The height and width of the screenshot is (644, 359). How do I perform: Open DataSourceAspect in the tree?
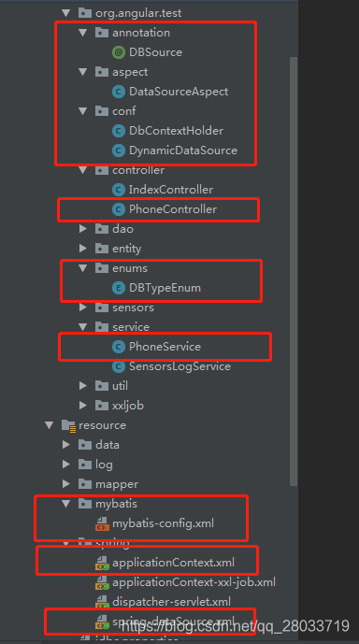pyautogui.click(x=179, y=92)
